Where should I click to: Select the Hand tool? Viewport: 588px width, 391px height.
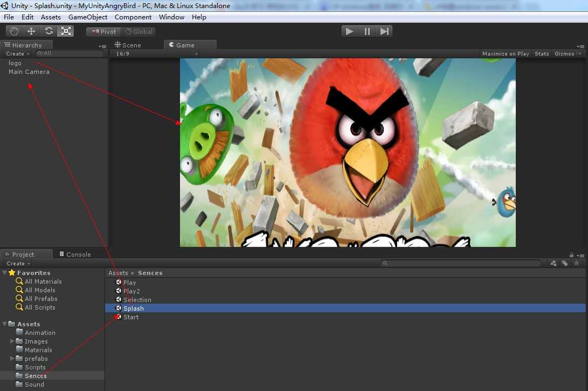point(14,31)
